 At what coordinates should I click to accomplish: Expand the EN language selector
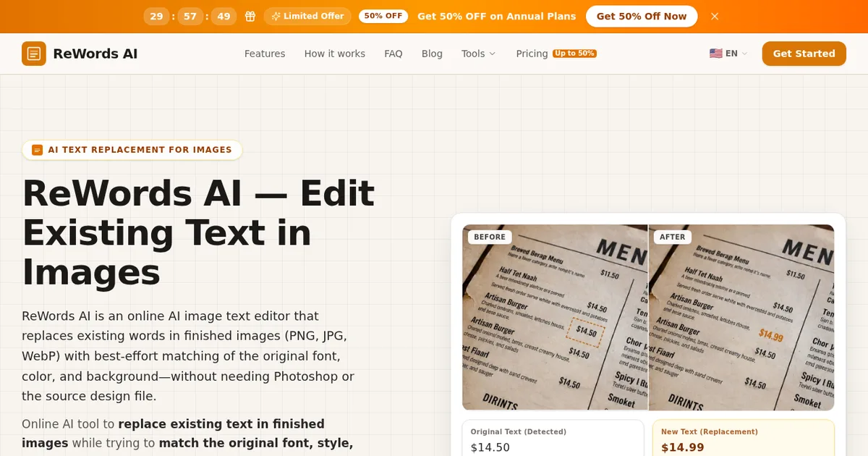[729, 54]
